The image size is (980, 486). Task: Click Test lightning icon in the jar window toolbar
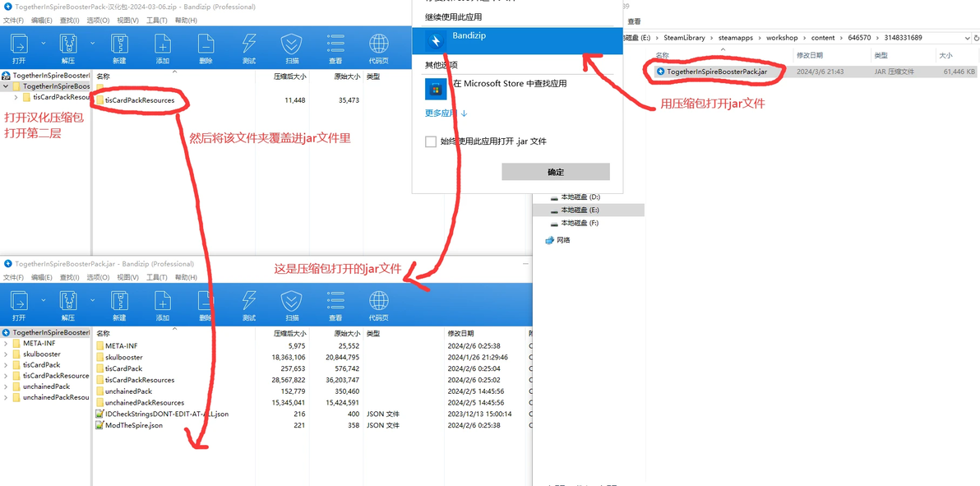(249, 301)
